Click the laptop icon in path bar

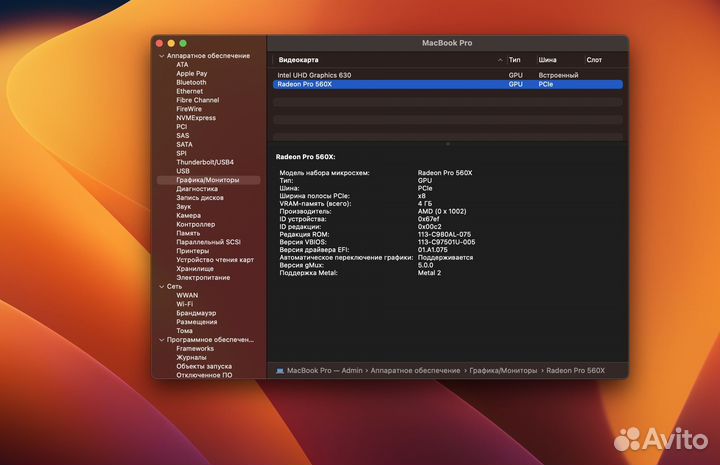[280, 371]
